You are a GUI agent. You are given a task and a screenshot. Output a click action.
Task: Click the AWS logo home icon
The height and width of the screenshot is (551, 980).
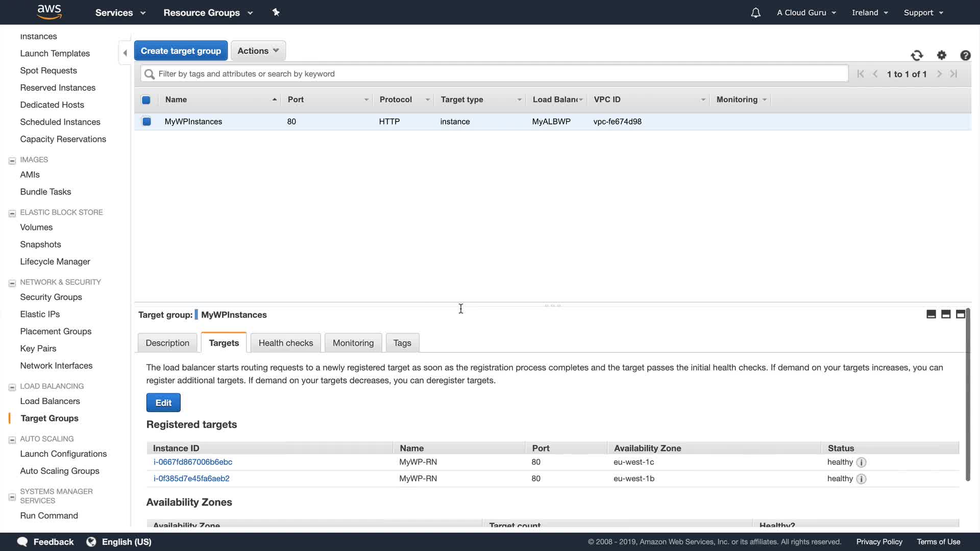pyautogui.click(x=50, y=12)
